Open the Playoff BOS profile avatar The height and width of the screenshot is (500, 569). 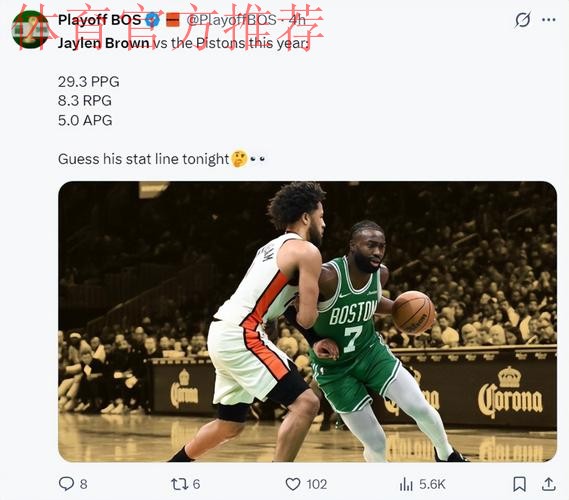(30, 30)
